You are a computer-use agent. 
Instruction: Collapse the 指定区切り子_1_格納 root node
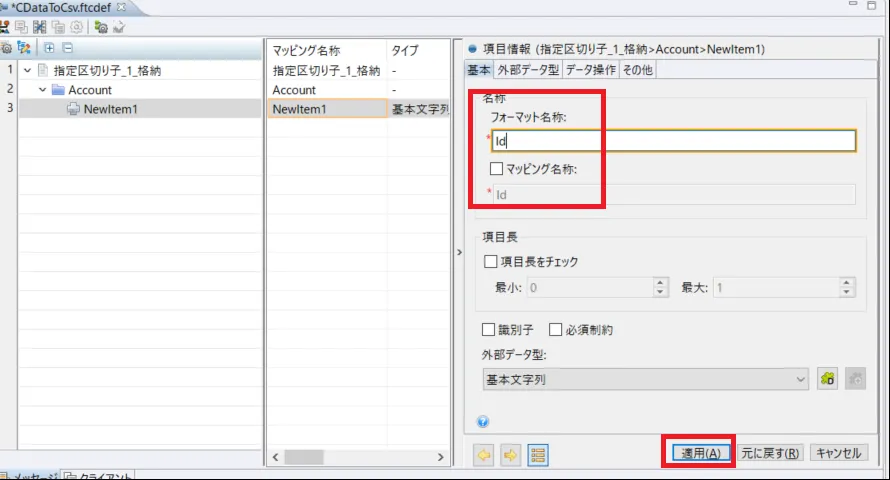pos(27,70)
